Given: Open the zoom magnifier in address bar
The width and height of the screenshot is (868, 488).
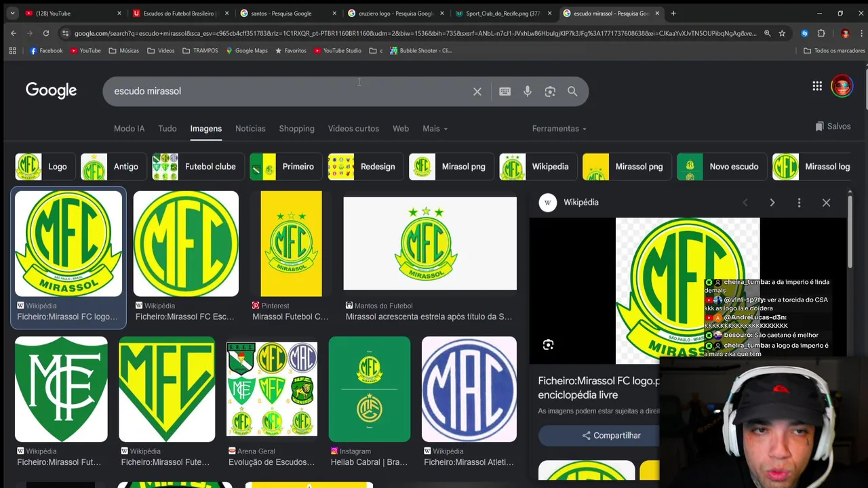Looking at the screenshot, I should coord(767,33).
